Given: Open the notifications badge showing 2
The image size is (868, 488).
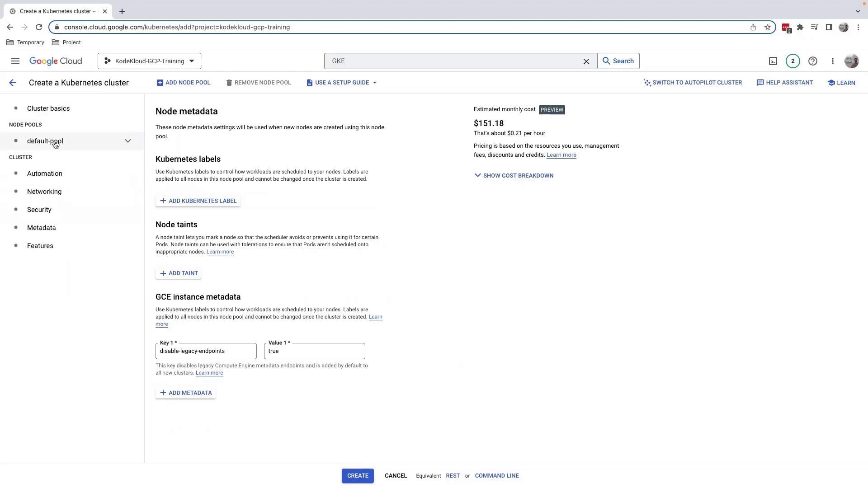Looking at the screenshot, I should 793,61.
